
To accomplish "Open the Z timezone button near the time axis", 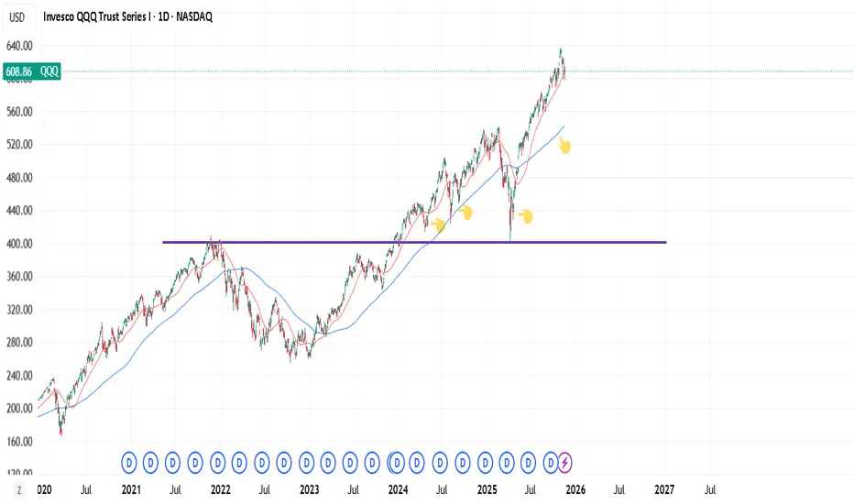I will coord(19,490).
